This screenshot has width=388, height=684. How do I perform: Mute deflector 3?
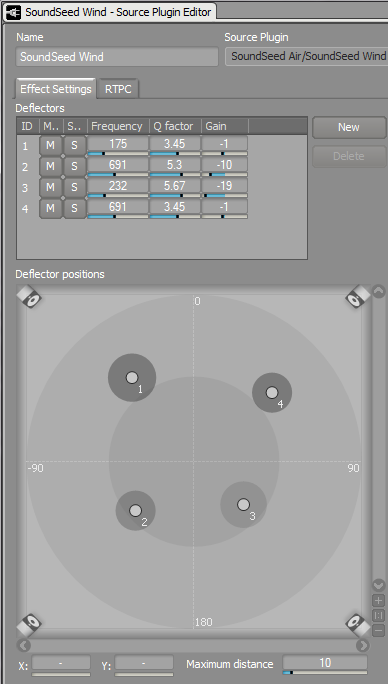(51, 187)
